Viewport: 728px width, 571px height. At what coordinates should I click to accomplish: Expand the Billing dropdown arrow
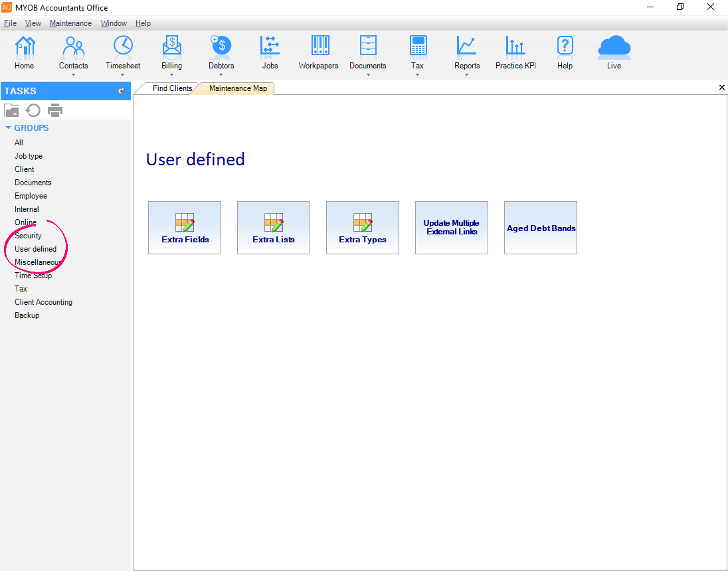[x=171, y=75]
